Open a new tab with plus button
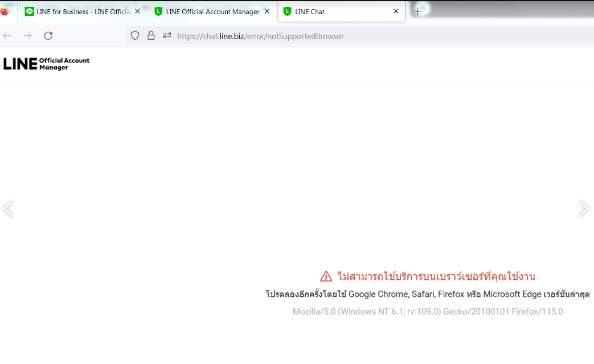The width and height of the screenshot is (594, 364). click(417, 11)
